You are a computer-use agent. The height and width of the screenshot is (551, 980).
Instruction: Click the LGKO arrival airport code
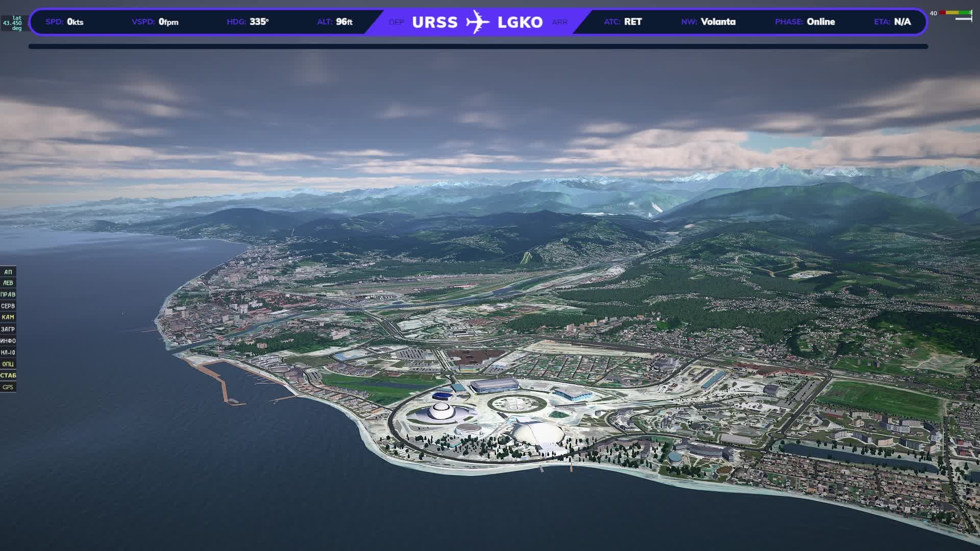click(520, 22)
